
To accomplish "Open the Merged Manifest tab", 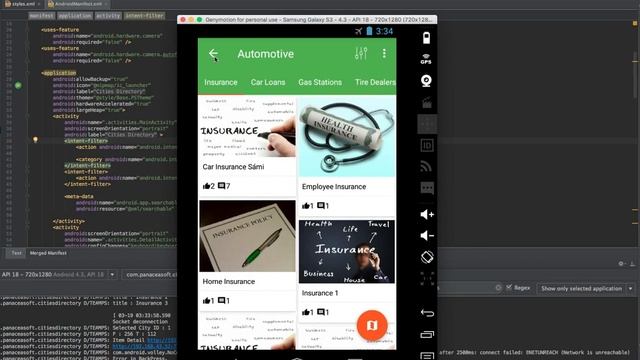I will click(48, 253).
